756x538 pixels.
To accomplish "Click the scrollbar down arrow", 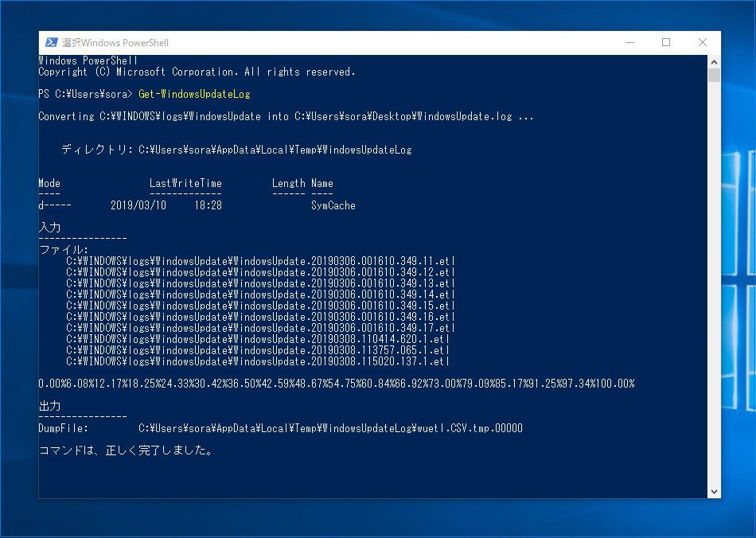I will tap(714, 492).
